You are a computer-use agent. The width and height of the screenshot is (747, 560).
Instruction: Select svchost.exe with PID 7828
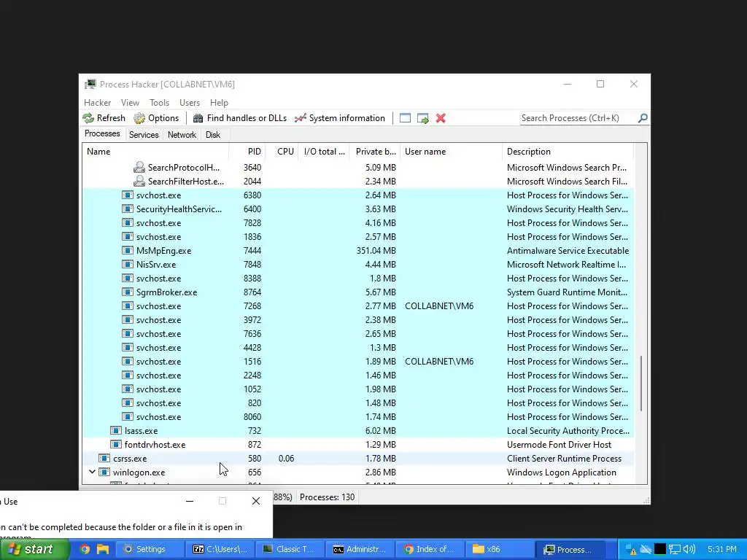click(358, 223)
